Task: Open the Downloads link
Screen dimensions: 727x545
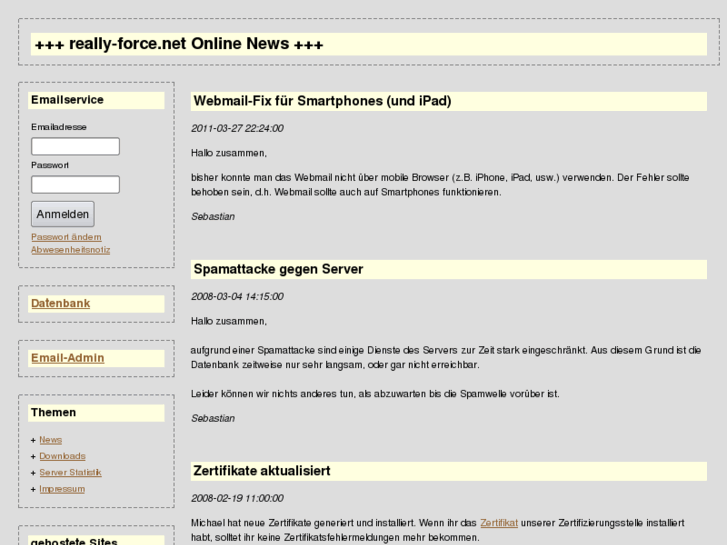Action: pos(63,456)
